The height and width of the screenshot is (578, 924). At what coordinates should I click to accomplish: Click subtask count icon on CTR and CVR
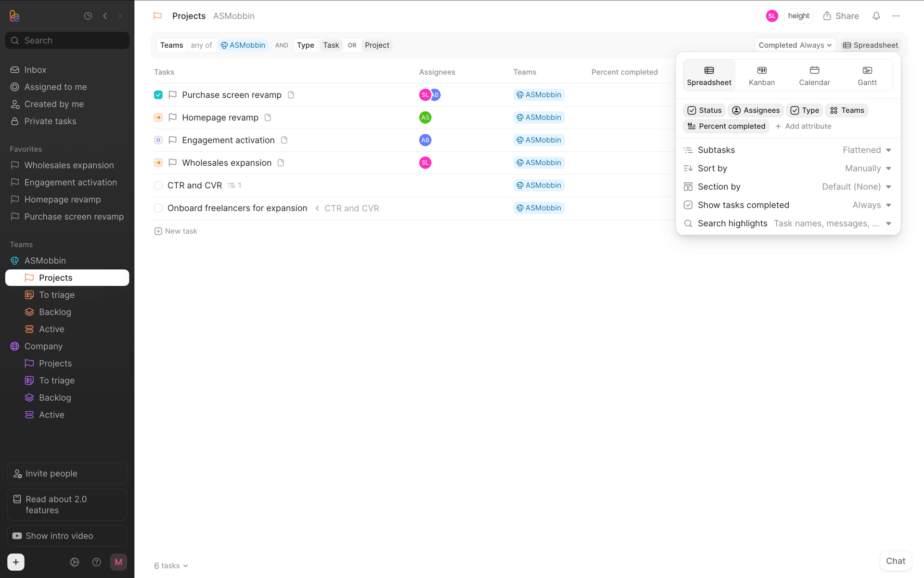click(234, 185)
